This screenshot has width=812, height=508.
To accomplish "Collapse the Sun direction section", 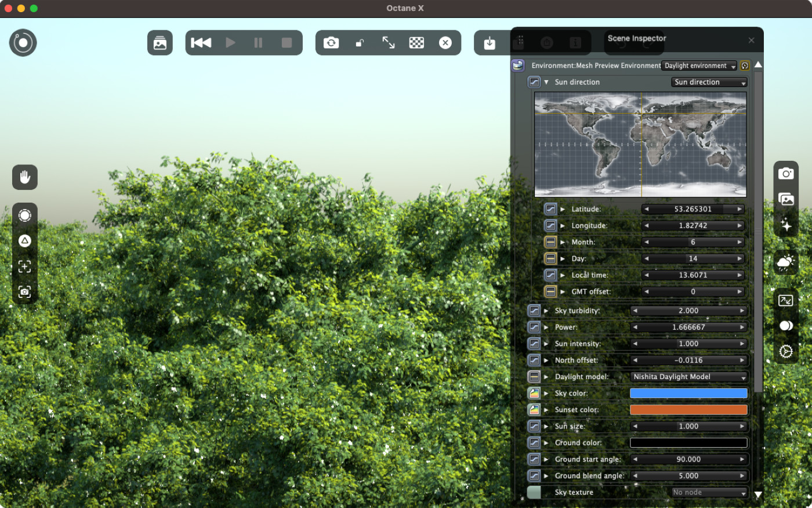I will pyautogui.click(x=546, y=82).
